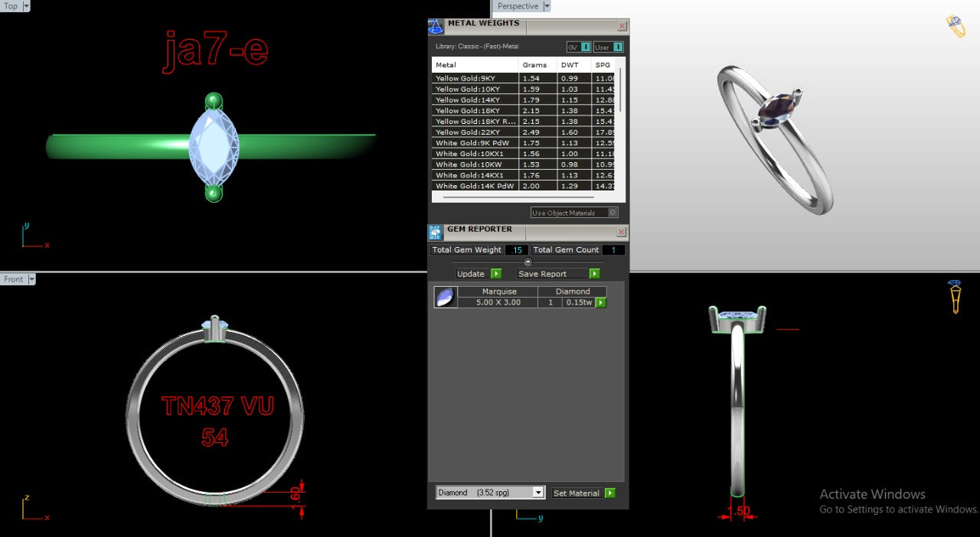Select the Yellow Gold:9KY row
Screen dimensions: 980x537
click(524, 78)
